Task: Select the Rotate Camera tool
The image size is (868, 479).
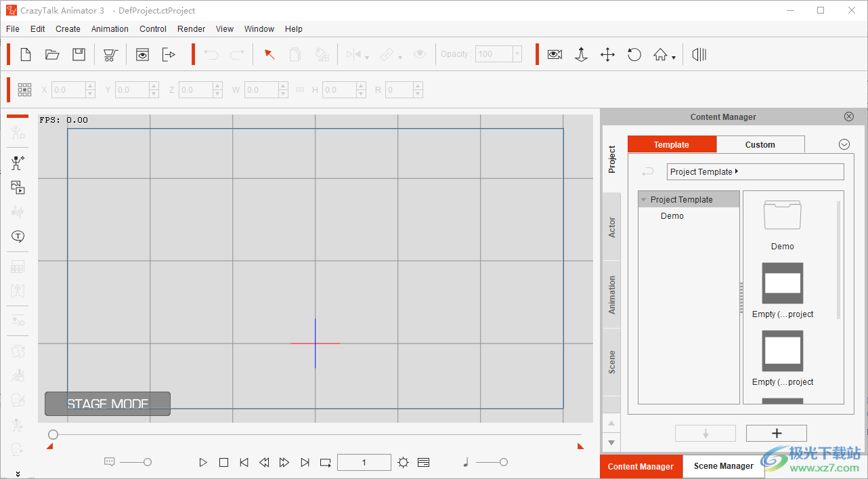Action: click(x=634, y=55)
